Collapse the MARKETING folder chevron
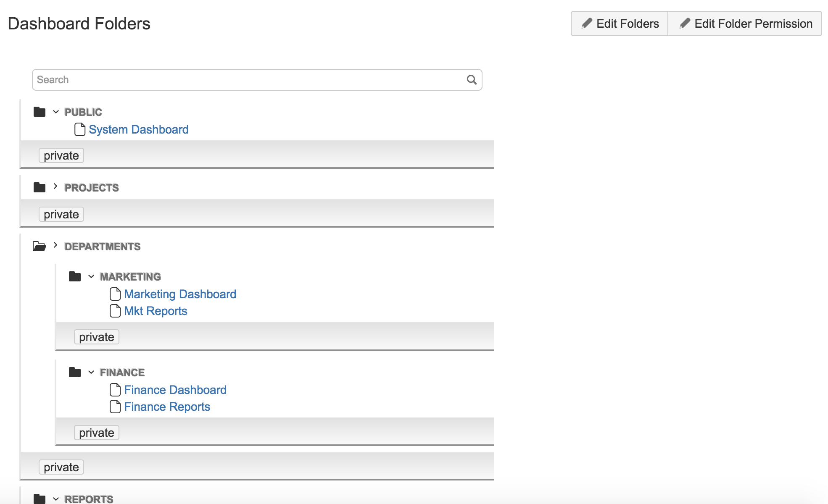828x504 pixels. (x=91, y=276)
